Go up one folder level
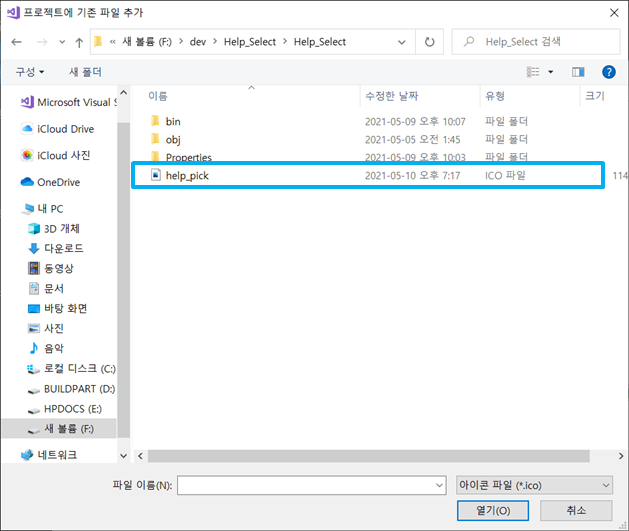629x531 pixels. click(79, 42)
